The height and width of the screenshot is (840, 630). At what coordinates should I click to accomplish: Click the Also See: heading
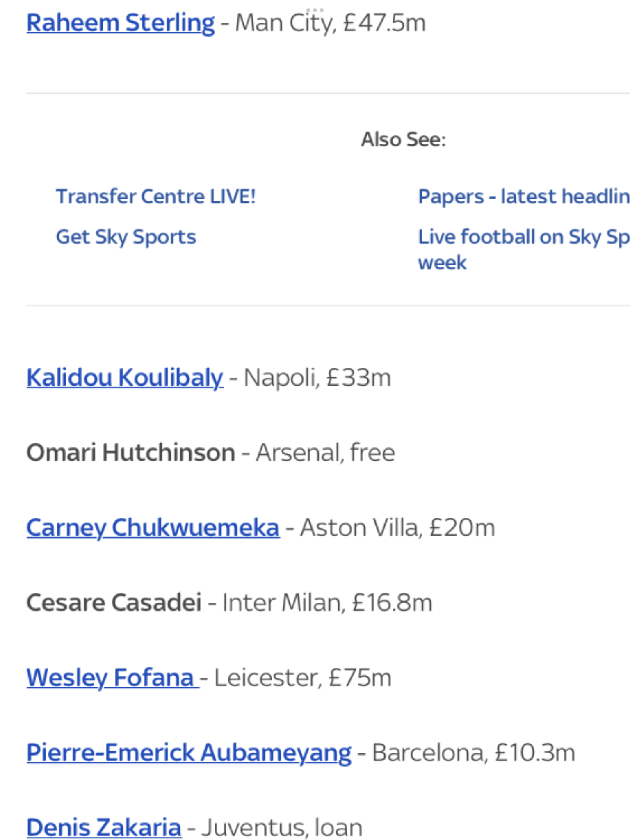click(x=403, y=139)
